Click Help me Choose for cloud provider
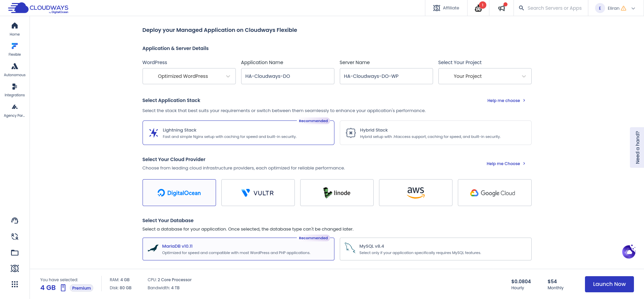The height and width of the screenshot is (299, 644). pos(506,164)
